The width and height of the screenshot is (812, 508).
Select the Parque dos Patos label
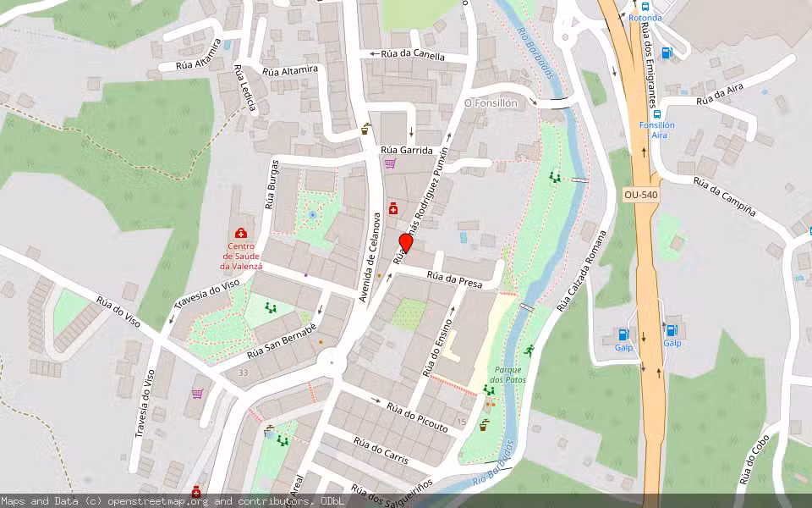pos(508,375)
